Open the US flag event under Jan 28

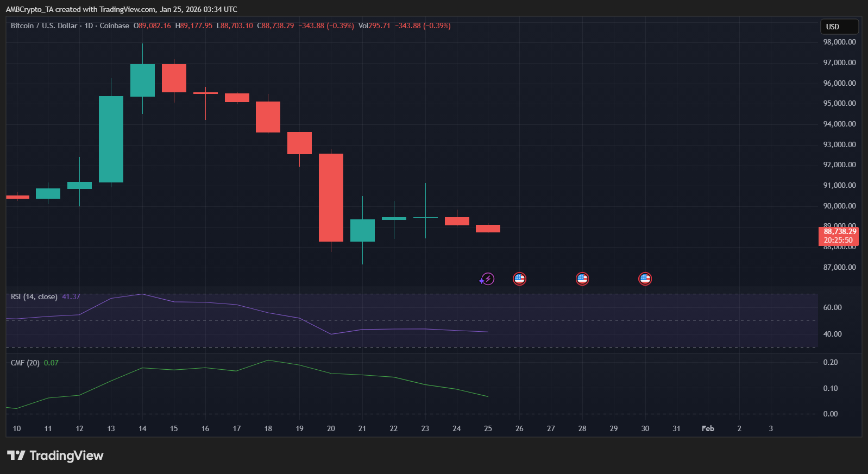[582, 279]
